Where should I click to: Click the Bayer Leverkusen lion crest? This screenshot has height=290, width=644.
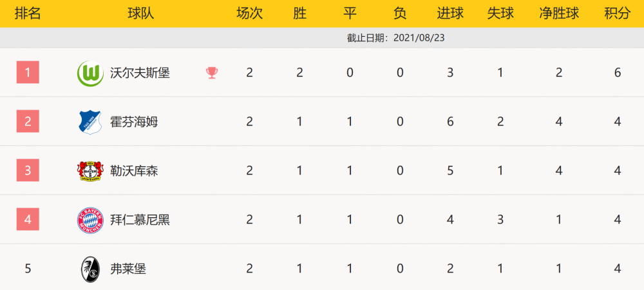pyautogui.click(x=90, y=171)
